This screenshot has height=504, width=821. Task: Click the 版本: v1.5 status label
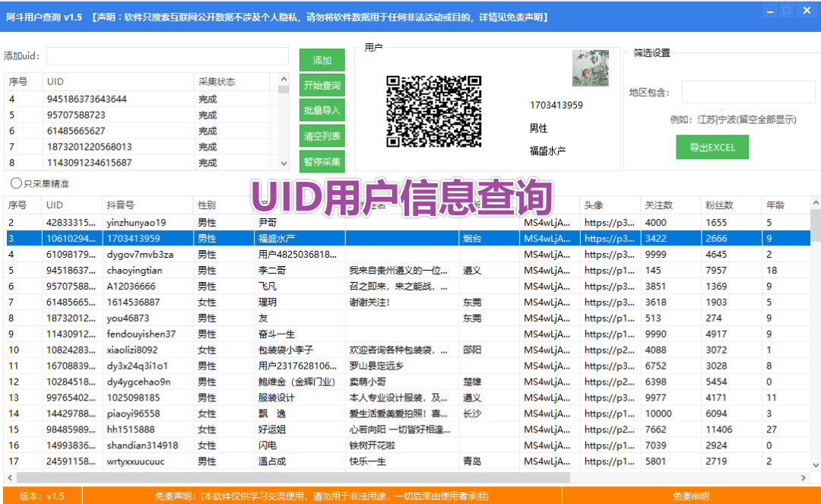coord(42,496)
